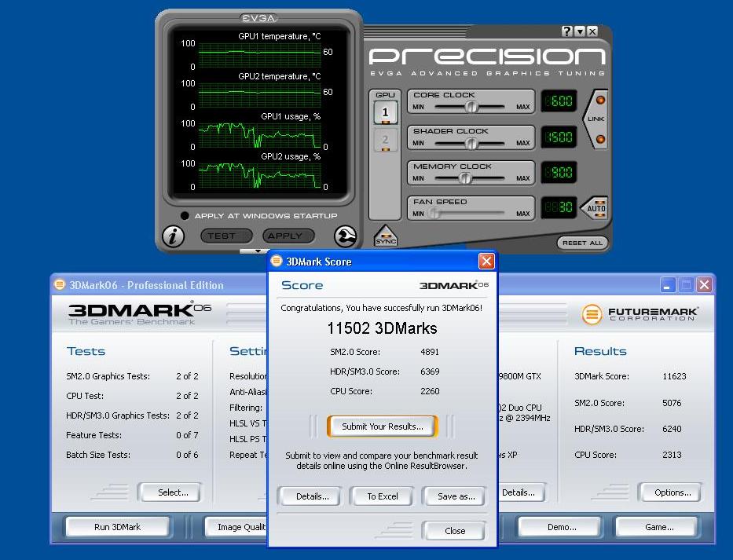Click the help question mark in Precision
The width and height of the screenshot is (733, 560).
tap(567, 31)
